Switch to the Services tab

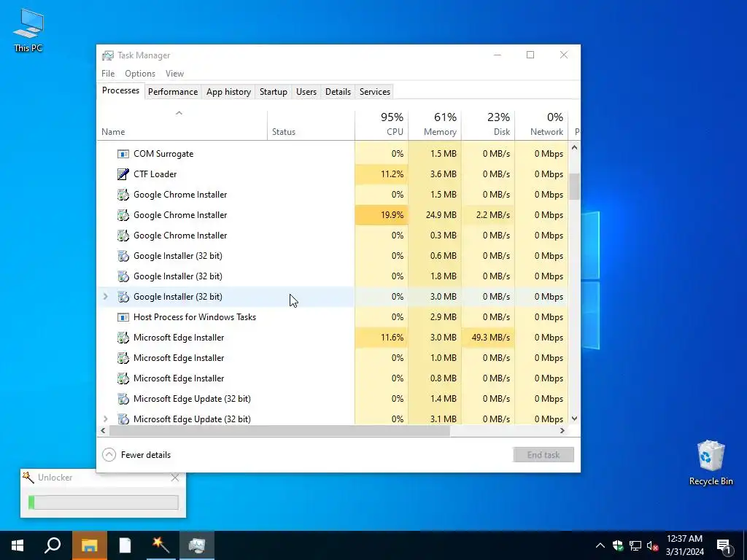[x=374, y=91]
